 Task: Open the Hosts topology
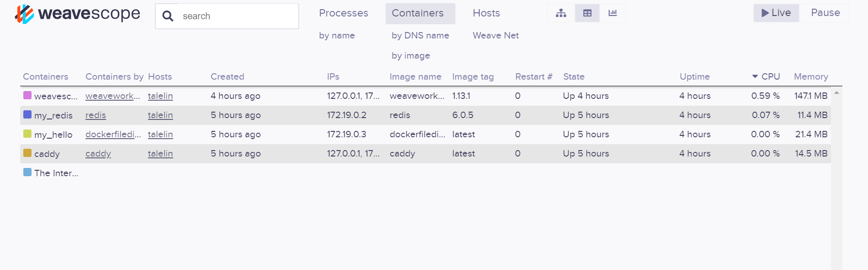point(487,13)
